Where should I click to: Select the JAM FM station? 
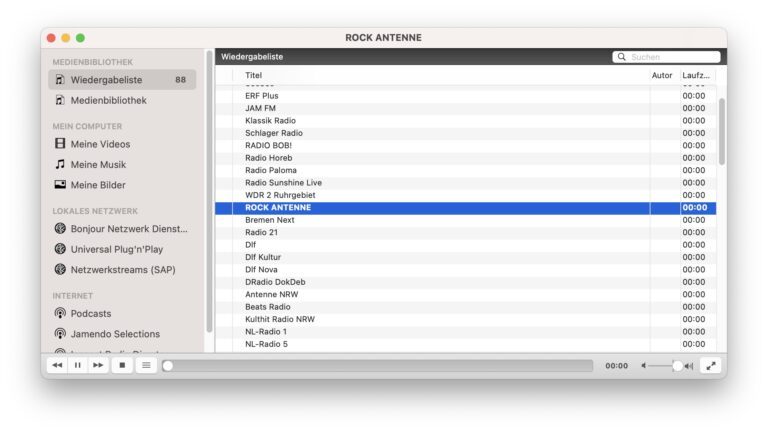click(465, 108)
